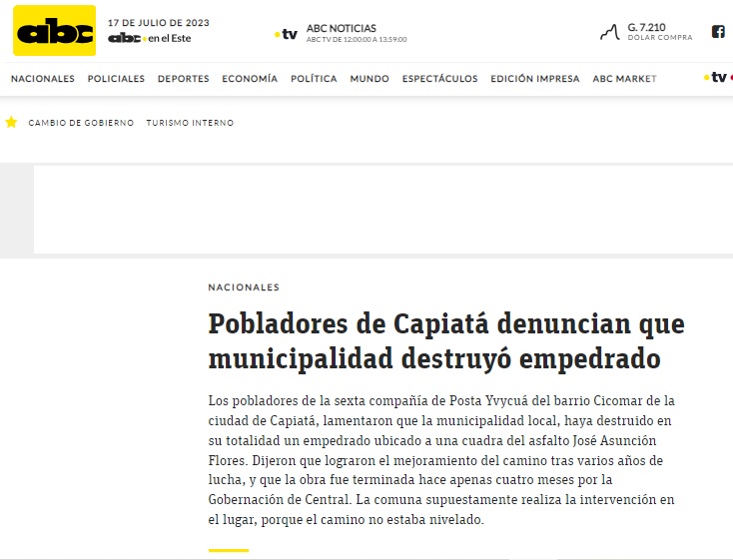
Task: Select Deportes in the navigation bar
Action: pos(183,79)
